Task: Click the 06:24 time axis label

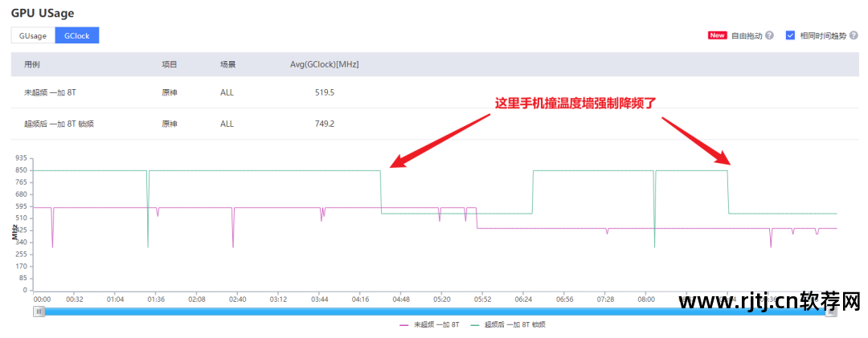Action: (523, 299)
